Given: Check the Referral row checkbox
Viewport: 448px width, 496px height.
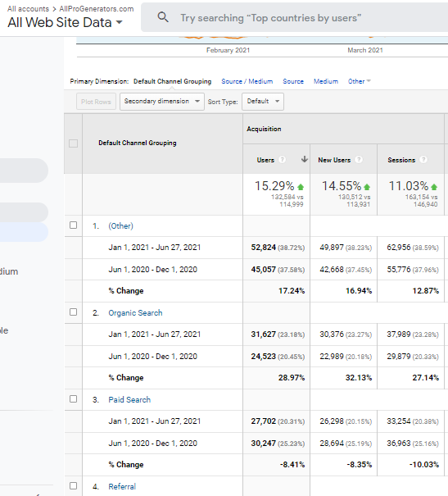Looking at the screenshot, I should pyautogui.click(x=73, y=485).
